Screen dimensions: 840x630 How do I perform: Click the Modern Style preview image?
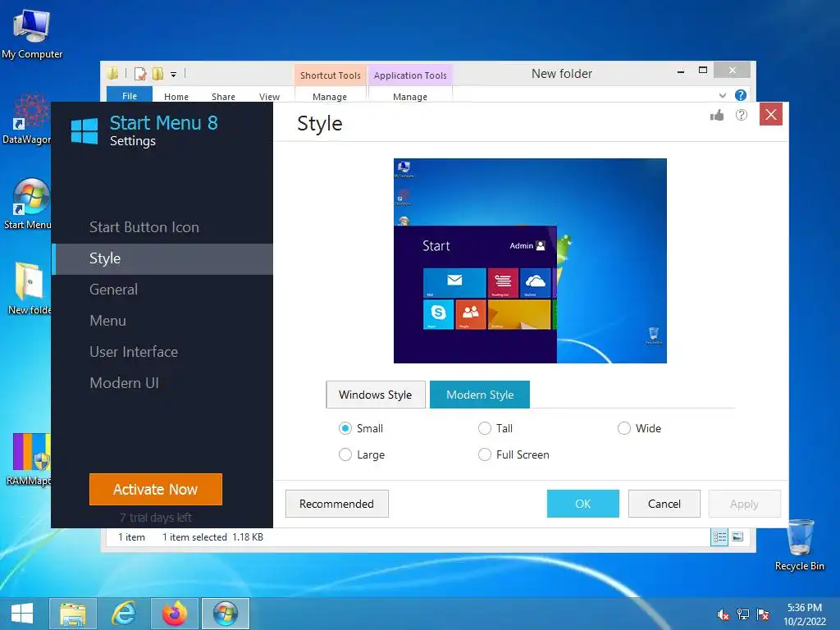point(531,261)
